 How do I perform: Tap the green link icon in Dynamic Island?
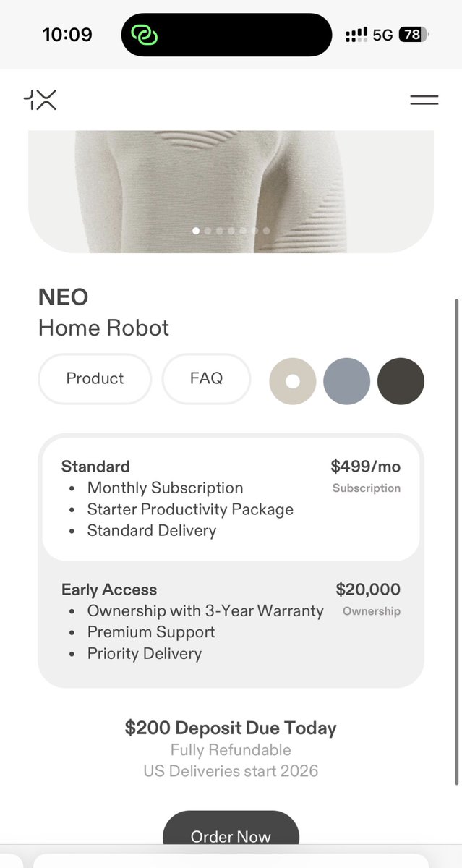(x=145, y=35)
